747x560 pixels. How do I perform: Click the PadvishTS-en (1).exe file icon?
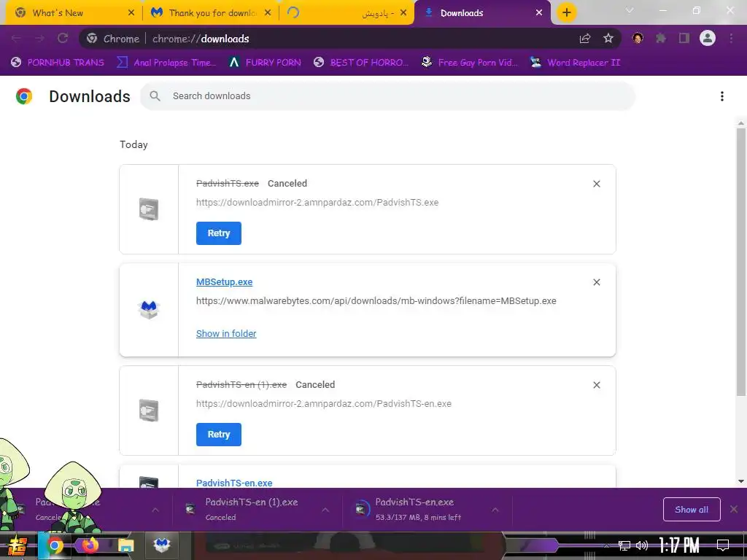tap(149, 411)
